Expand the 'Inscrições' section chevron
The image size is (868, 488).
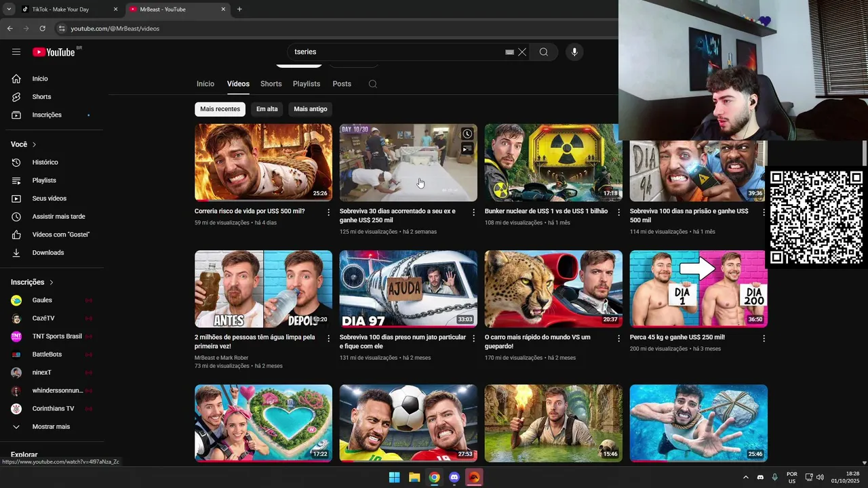(52, 282)
